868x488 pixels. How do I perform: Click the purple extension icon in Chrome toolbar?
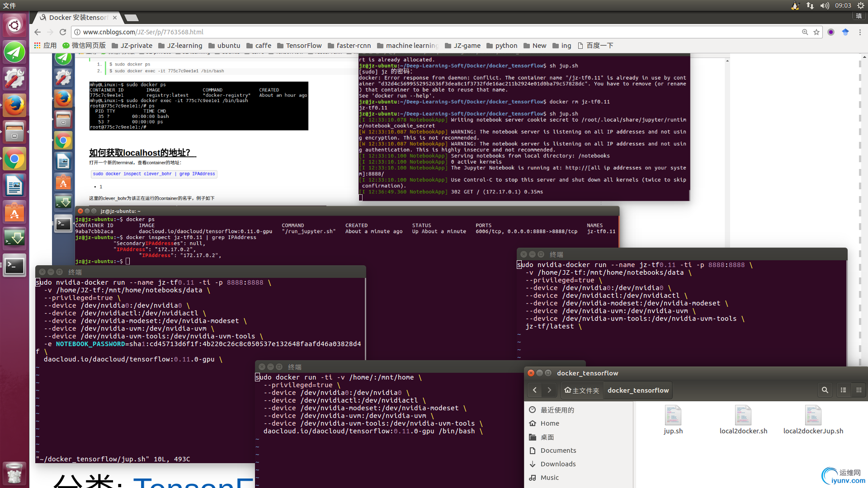coord(831,32)
